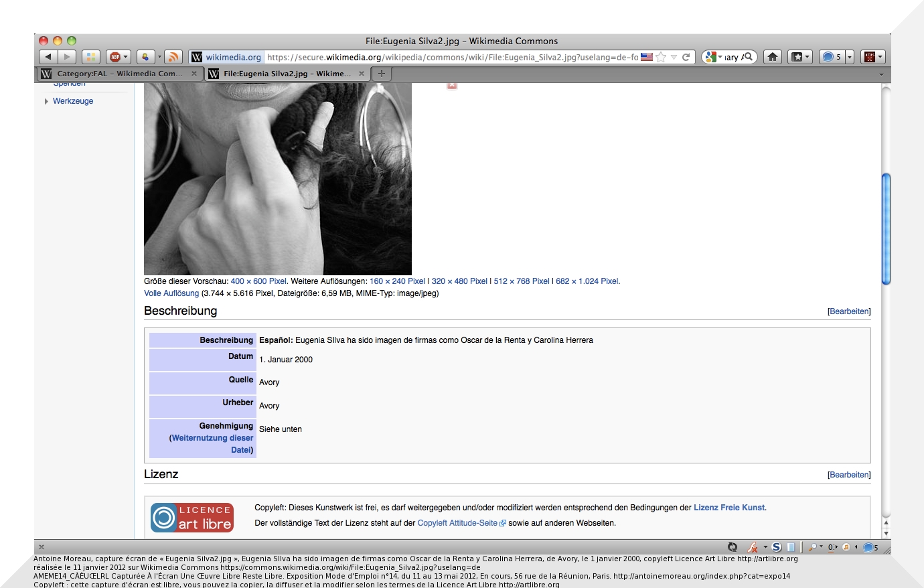The width and height of the screenshot is (924, 588).
Task: Click the Flash block icon in status bar
Action: (x=753, y=547)
